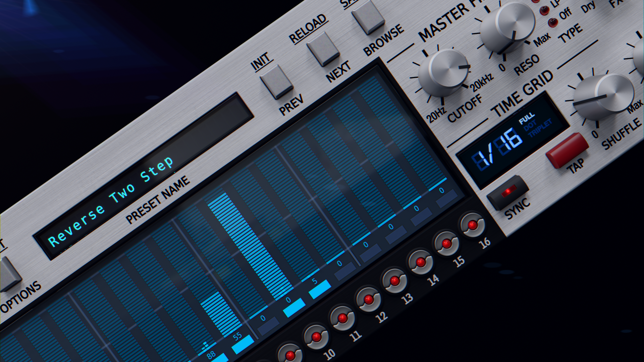The height and width of the screenshot is (362, 644).
Task: Toggle step 14 LED button
Action: point(420,262)
